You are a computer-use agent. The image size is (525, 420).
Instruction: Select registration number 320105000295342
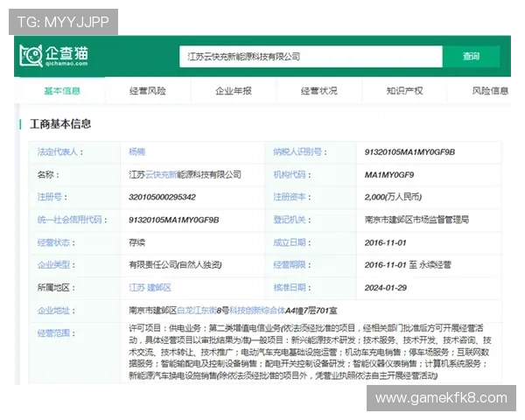tap(162, 197)
